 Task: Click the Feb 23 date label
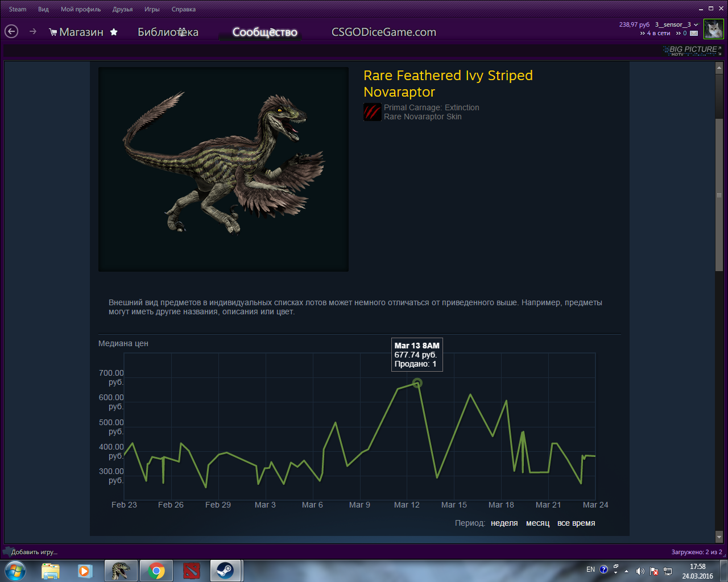click(x=124, y=505)
